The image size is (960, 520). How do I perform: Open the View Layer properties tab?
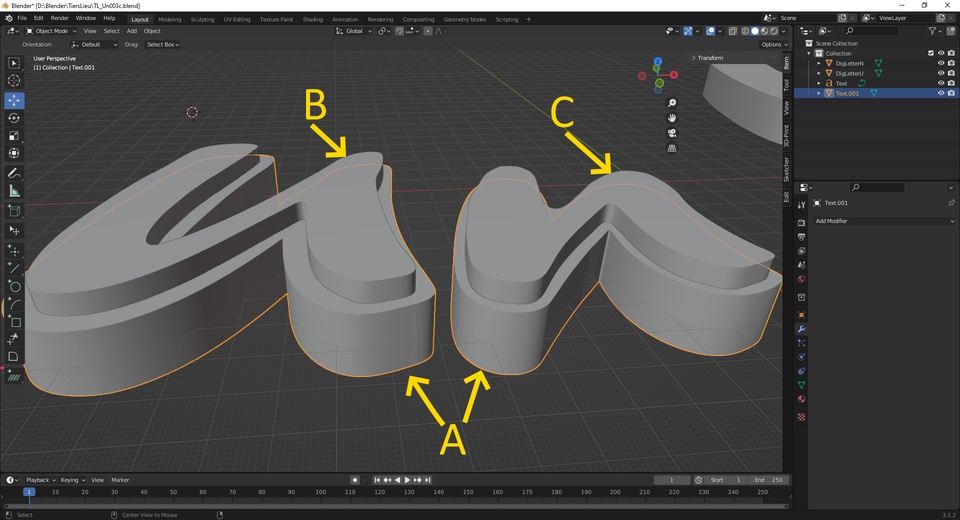801,251
